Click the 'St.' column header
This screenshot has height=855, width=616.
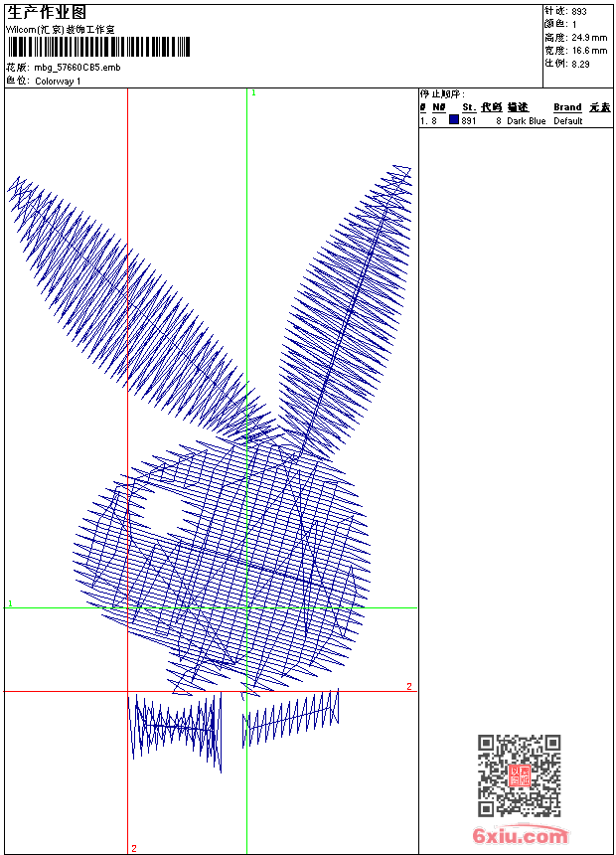(469, 107)
